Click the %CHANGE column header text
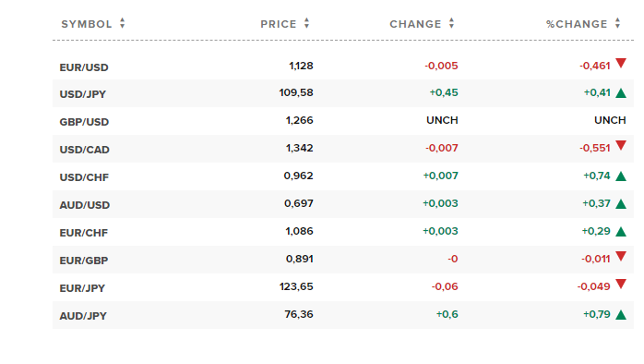The image size is (644, 364). (577, 24)
